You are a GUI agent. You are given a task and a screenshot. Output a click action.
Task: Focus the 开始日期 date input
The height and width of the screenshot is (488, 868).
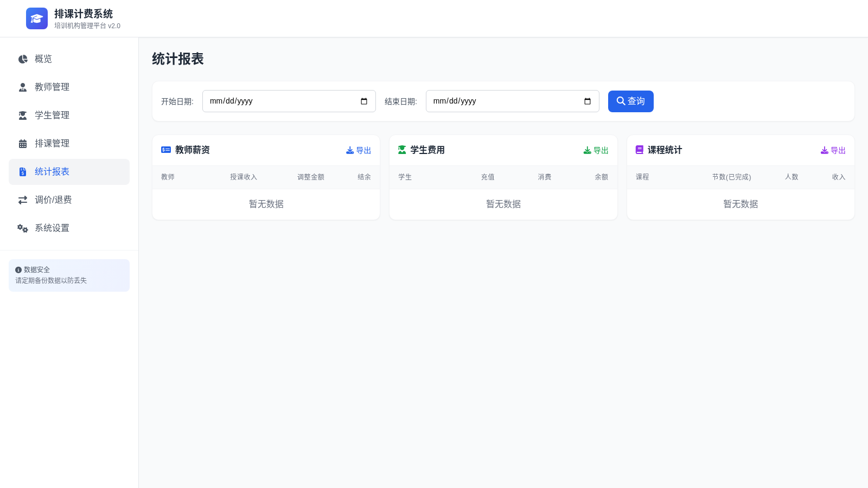click(289, 101)
